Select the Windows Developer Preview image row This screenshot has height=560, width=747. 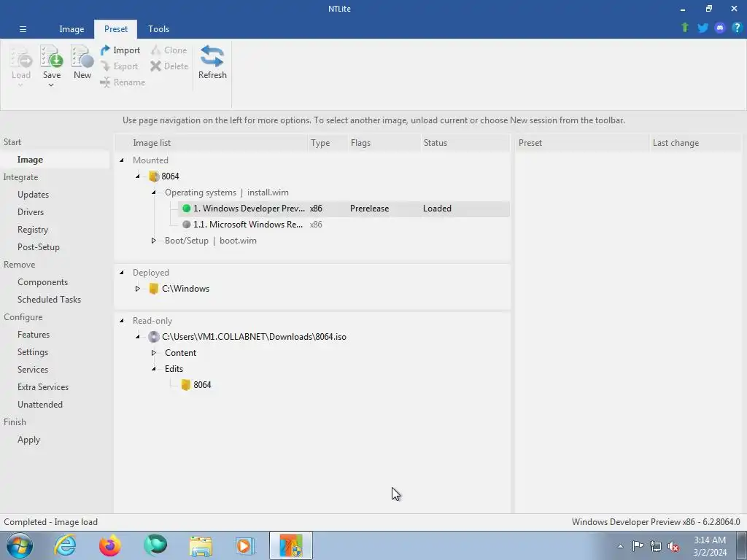pos(344,209)
